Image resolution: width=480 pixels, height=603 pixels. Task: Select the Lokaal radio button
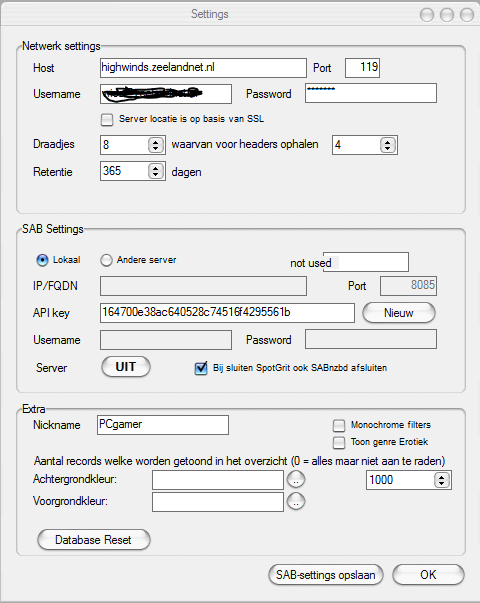(42, 260)
